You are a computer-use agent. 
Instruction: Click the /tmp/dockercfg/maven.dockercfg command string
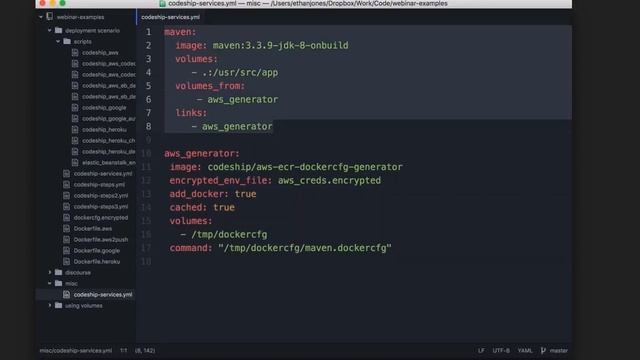coord(305,248)
